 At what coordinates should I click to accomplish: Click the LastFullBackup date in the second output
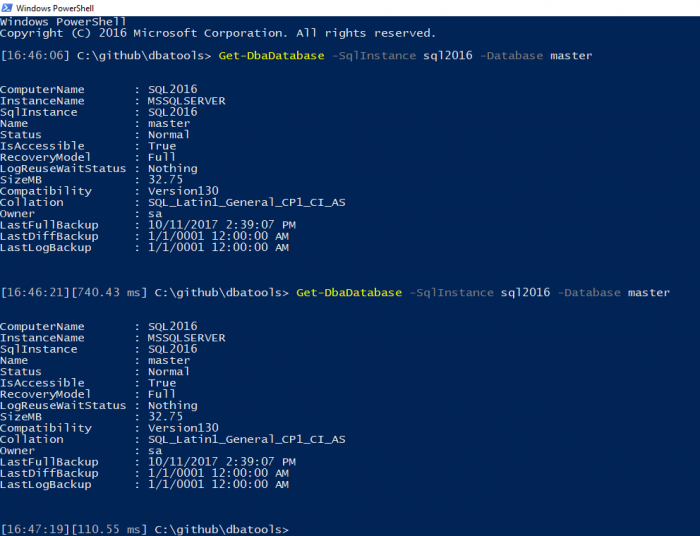click(222, 462)
